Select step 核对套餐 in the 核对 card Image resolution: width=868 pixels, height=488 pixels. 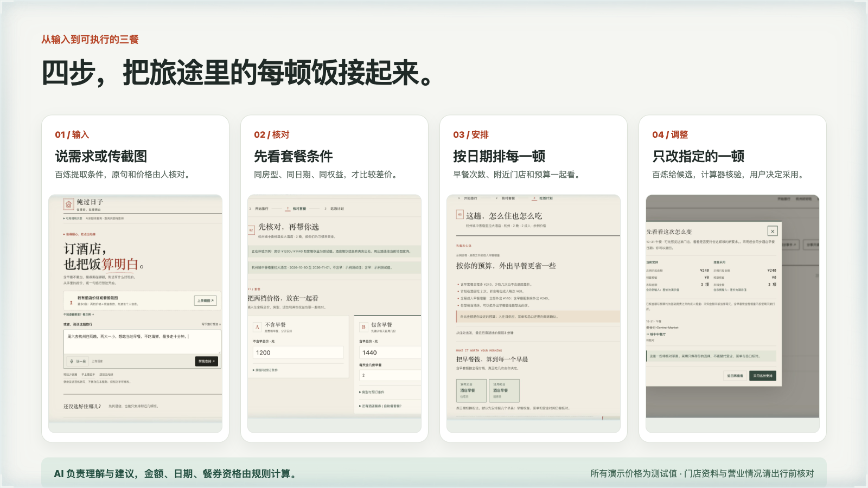pyautogui.click(x=296, y=208)
